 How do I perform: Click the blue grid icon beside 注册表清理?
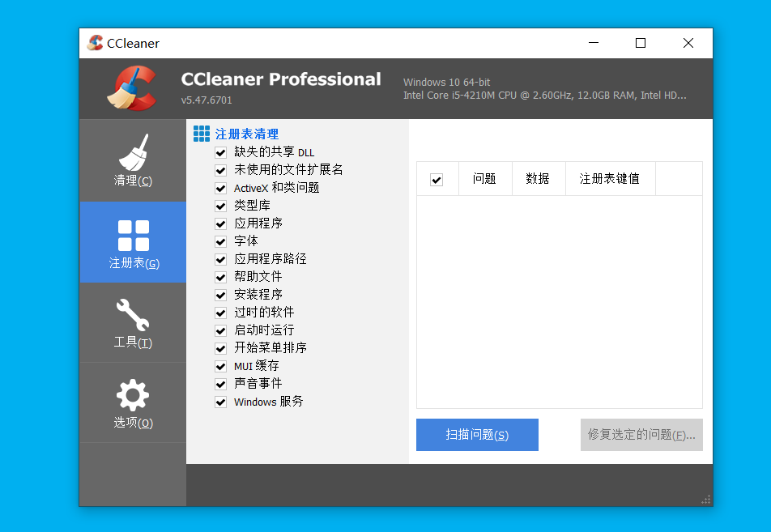click(x=202, y=134)
